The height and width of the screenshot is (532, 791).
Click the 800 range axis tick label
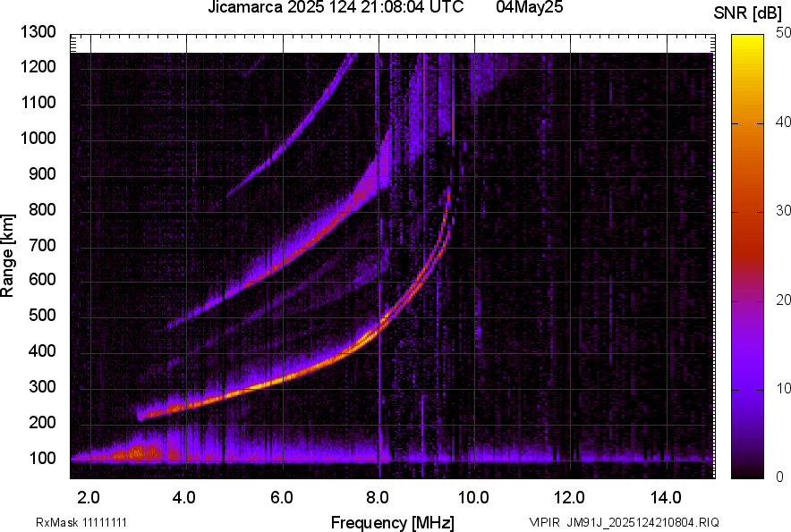(42, 209)
